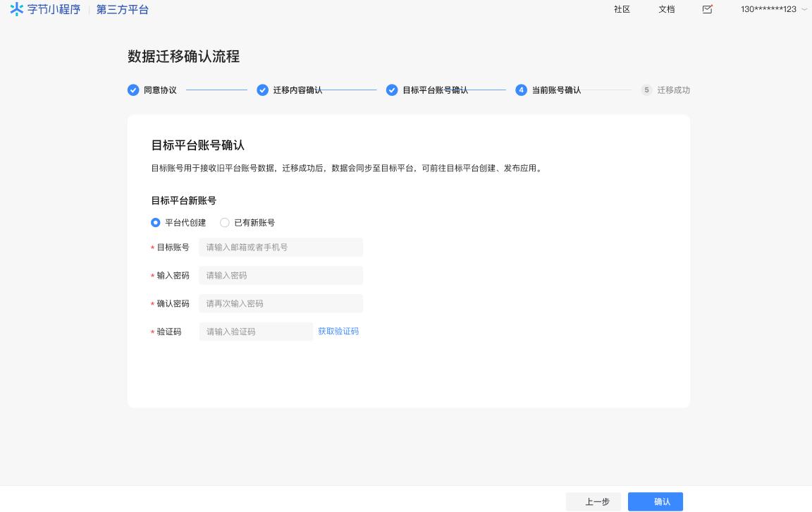Click the 字节小程序 logo icon

point(17,9)
